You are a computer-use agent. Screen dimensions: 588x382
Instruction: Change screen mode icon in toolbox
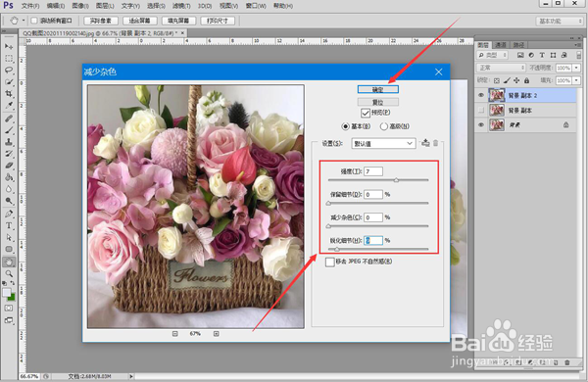pyautogui.click(x=8, y=320)
